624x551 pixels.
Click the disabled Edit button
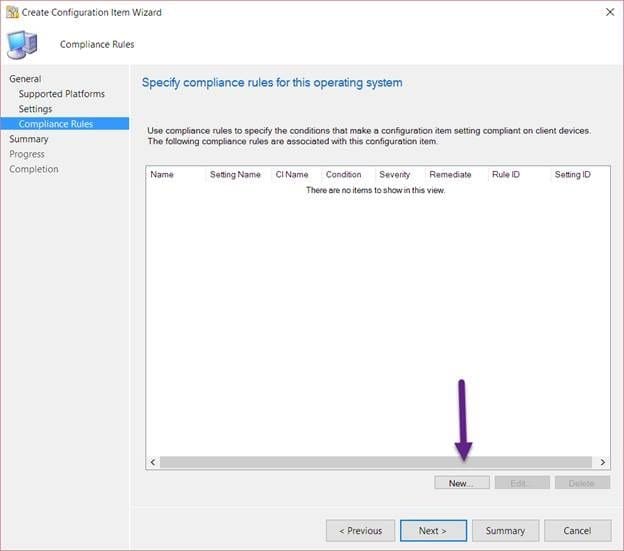coord(522,483)
